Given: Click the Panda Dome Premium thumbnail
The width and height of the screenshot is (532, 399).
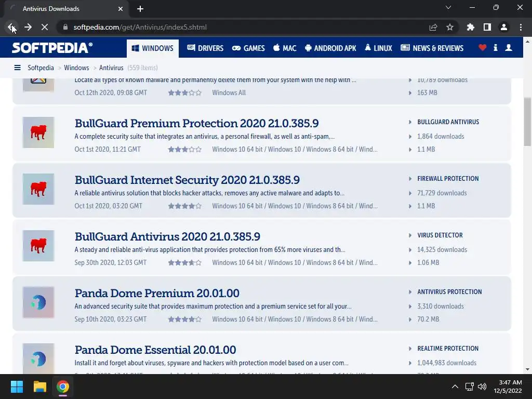Looking at the screenshot, I should click(x=38, y=302).
